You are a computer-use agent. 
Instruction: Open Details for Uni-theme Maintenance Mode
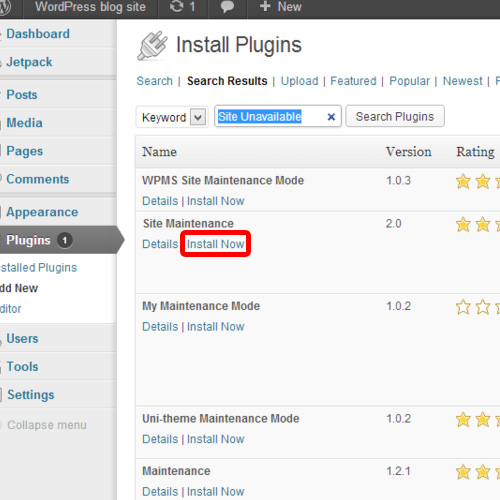tap(160, 439)
